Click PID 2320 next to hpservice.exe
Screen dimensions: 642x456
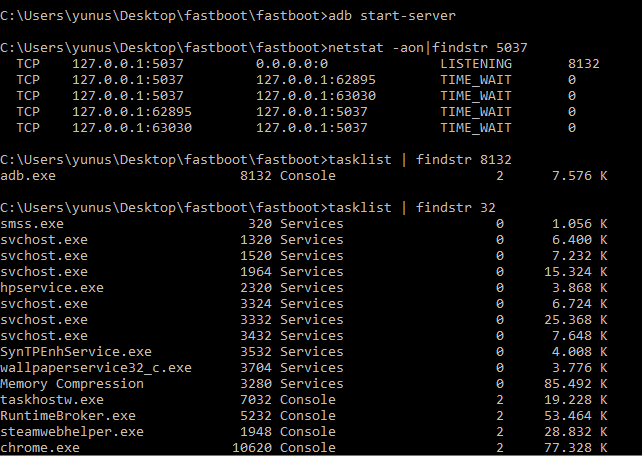(256, 287)
